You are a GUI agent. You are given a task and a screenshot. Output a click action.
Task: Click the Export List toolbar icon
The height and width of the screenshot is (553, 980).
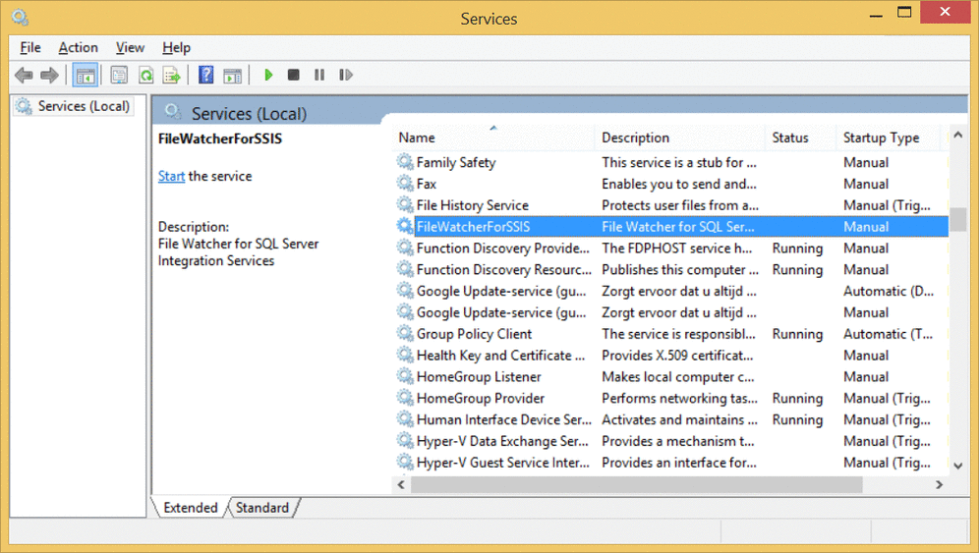pyautogui.click(x=171, y=76)
